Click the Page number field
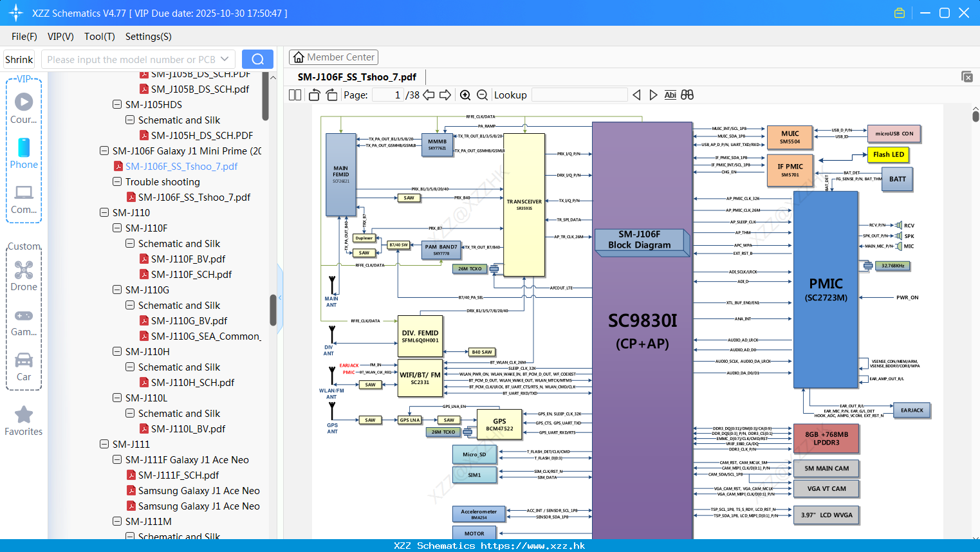 (x=388, y=95)
